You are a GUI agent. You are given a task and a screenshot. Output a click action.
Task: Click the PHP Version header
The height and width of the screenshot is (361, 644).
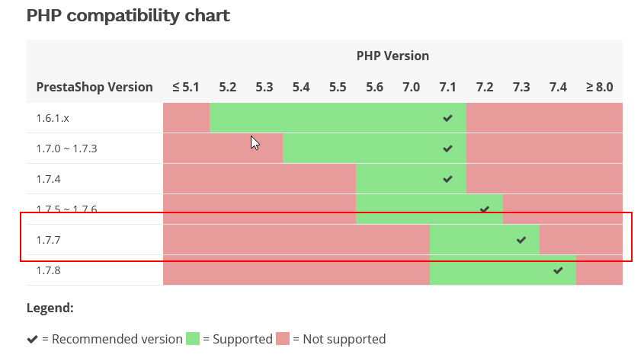392,56
